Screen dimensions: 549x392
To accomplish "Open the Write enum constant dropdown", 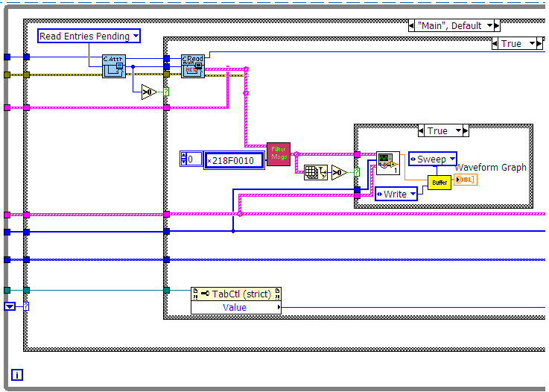I will (x=413, y=194).
